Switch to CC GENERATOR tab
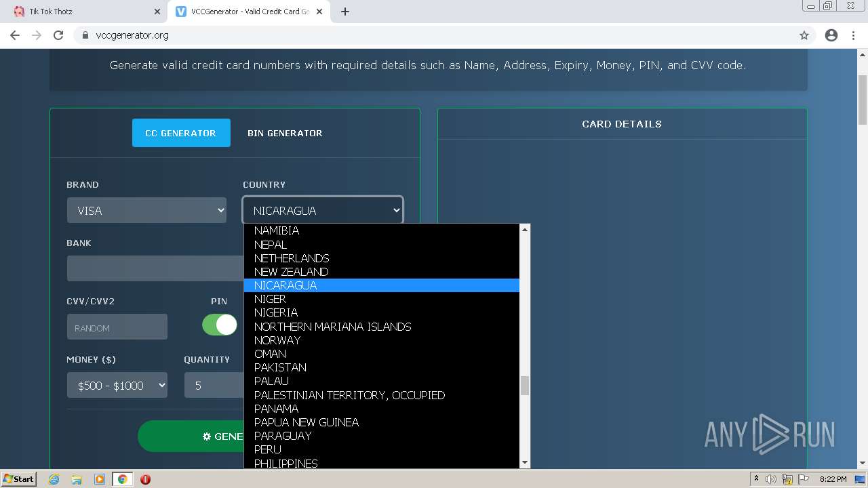Image resolution: width=868 pixels, height=488 pixels. click(x=181, y=133)
